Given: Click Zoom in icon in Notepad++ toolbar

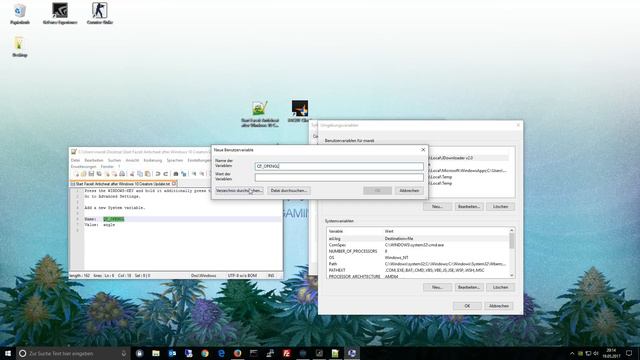Looking at the screenshot, I should (194, 174).
